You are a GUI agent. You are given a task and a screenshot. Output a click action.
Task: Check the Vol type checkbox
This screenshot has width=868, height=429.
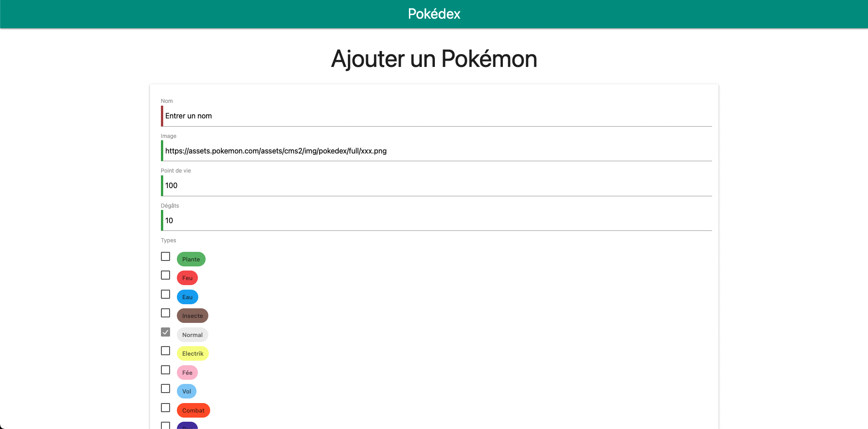[x=165, y=389]
